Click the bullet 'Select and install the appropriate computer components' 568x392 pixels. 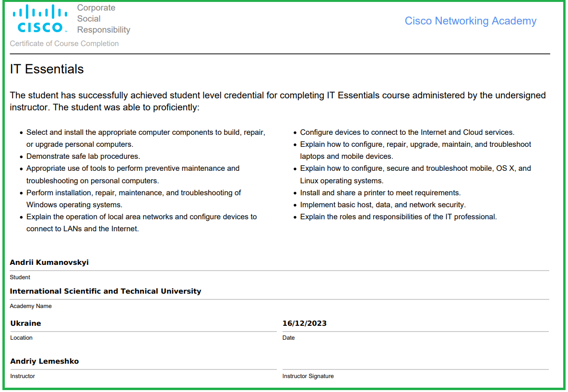click(146, 138)
